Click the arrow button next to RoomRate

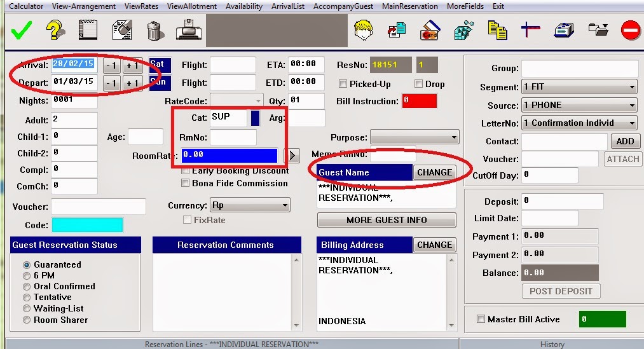292,156
